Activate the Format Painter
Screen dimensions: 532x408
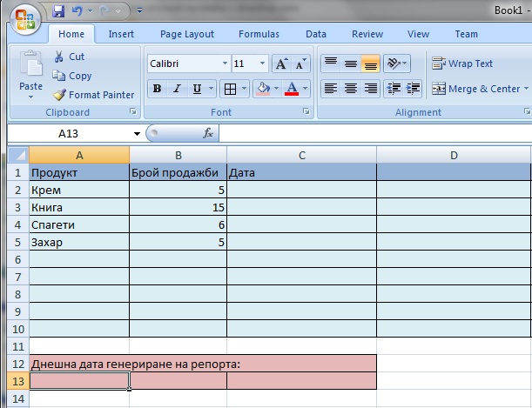point(94,95)
